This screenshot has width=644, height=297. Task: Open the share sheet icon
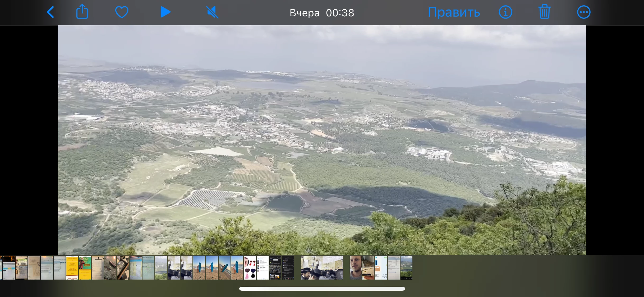pyautogui.click(x=82, y=12)
